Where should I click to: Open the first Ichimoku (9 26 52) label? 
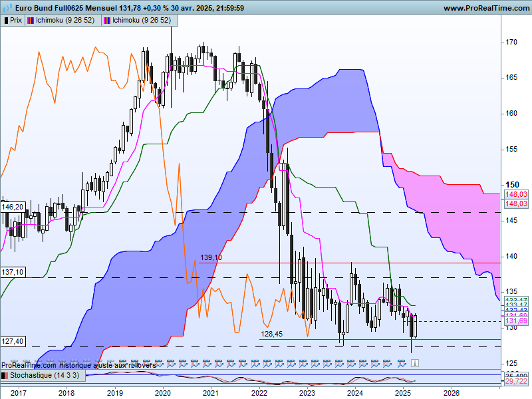65,21
